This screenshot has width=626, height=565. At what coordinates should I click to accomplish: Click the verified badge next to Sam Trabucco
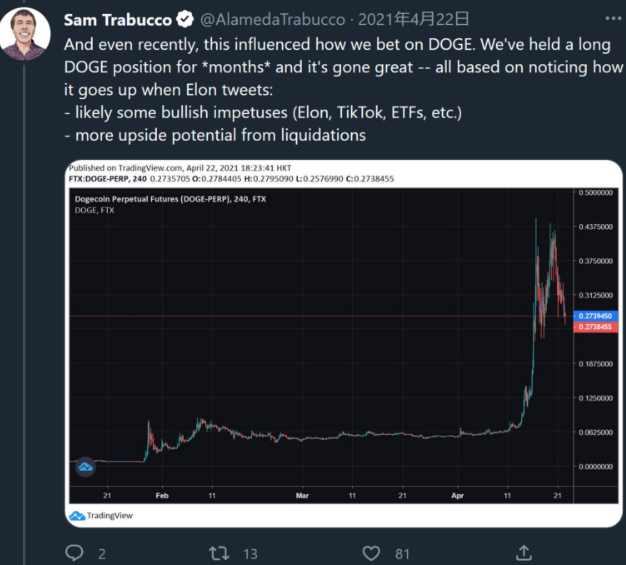185,19
